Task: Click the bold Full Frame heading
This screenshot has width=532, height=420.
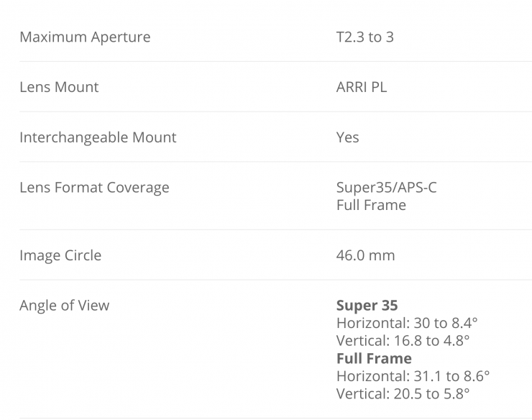Action: point(374,358)
